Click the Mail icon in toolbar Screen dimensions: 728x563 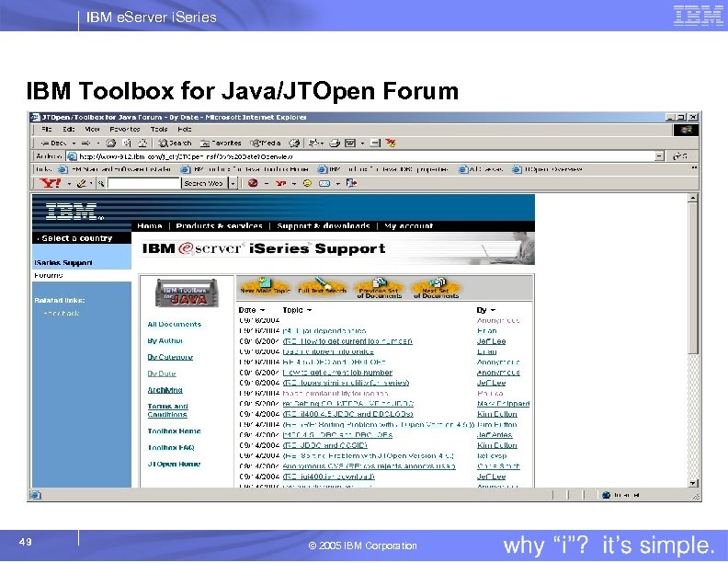tap(313, 144)
